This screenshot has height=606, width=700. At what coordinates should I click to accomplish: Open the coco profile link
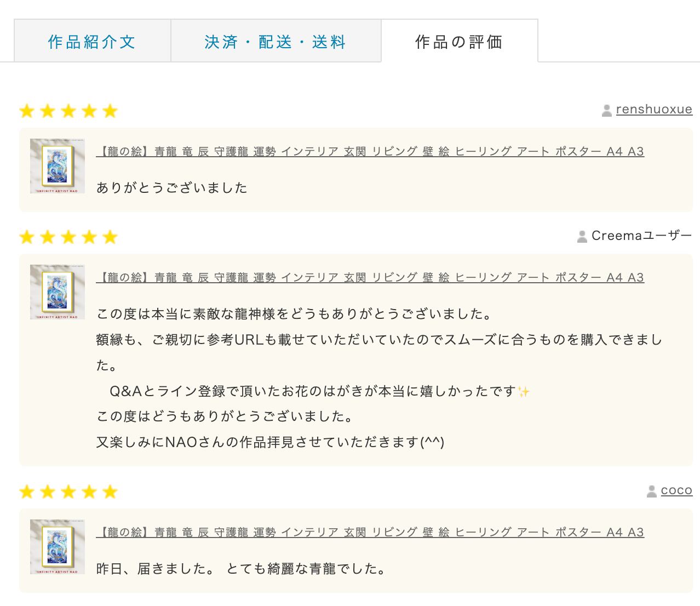click(676, 490)
